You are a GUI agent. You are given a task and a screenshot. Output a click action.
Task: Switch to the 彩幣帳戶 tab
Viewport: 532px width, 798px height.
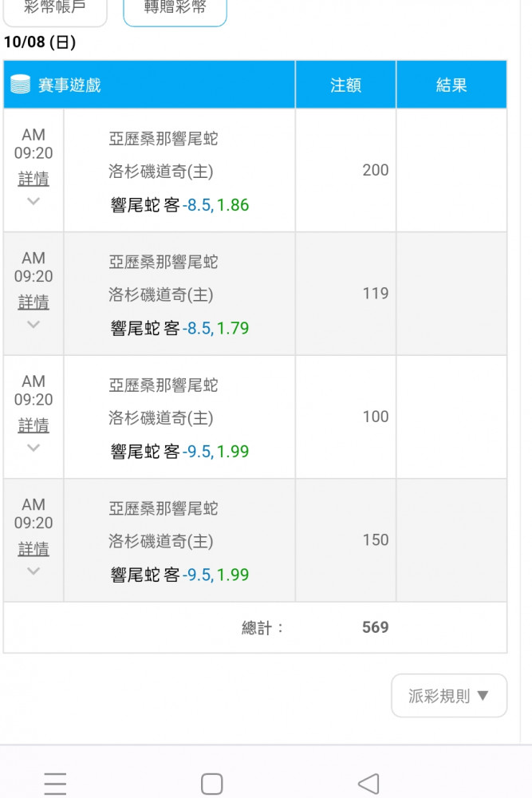[x=55, y=9]
